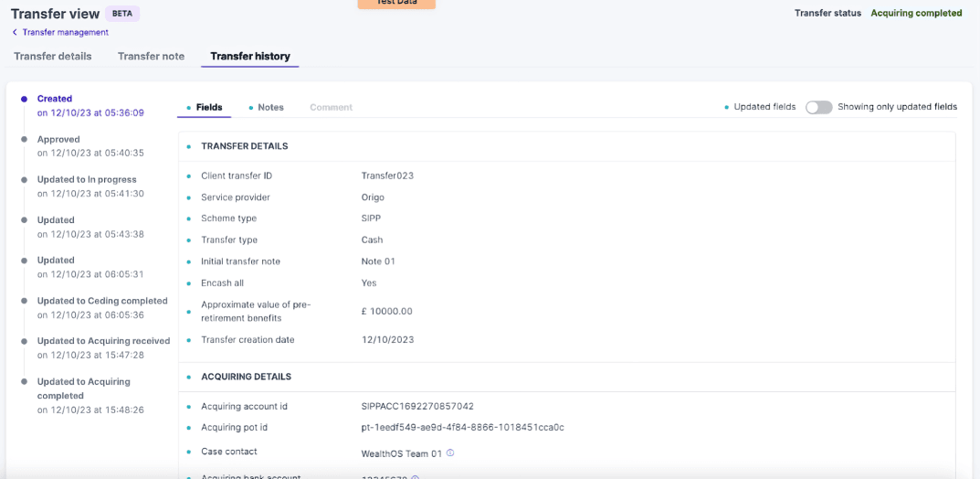Image resolution: width=980 pixels, height=479 pixels.
Task: Click the back chevron before Transfer management
Action: [x=15, y=33]
